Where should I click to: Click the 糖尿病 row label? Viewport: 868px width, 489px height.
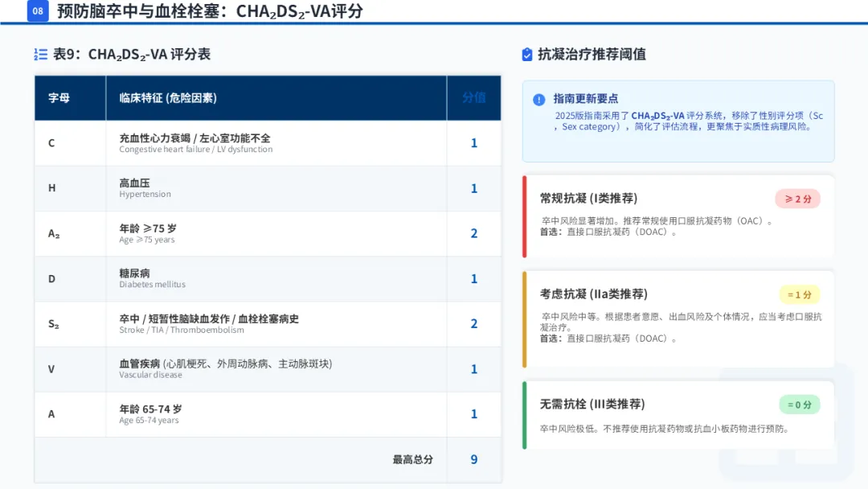click(134, 273)
